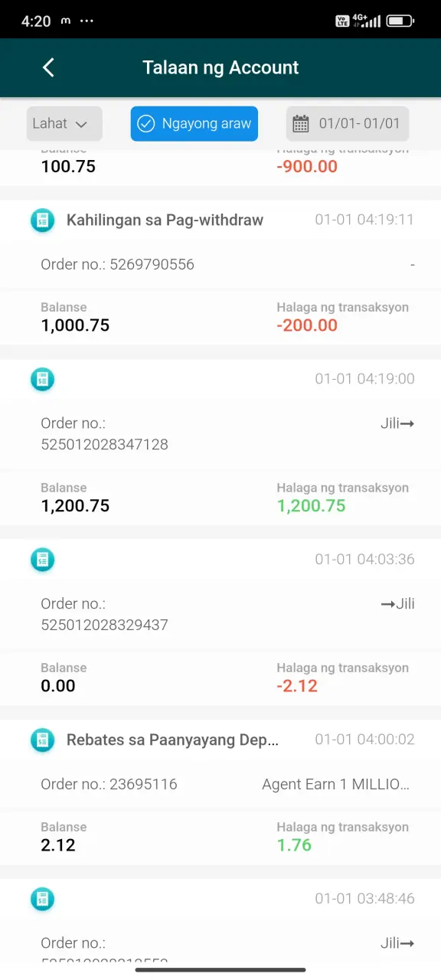441x980 pixels.
Task: Go back using the header arrow
Action: (48, 67)
